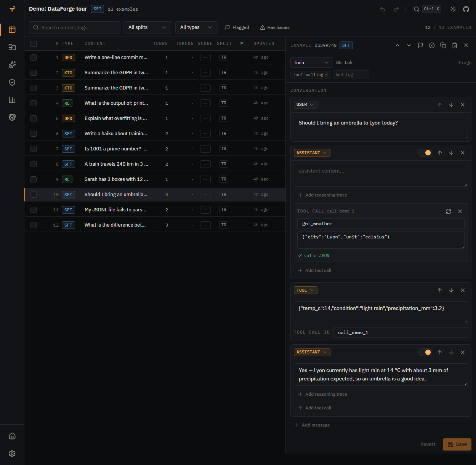Image resolution: width=476 pixels, height=465 pixels.
Task: Check row 1 'Write a one-line commit' checkbox
Action: (x=34, y=58)
